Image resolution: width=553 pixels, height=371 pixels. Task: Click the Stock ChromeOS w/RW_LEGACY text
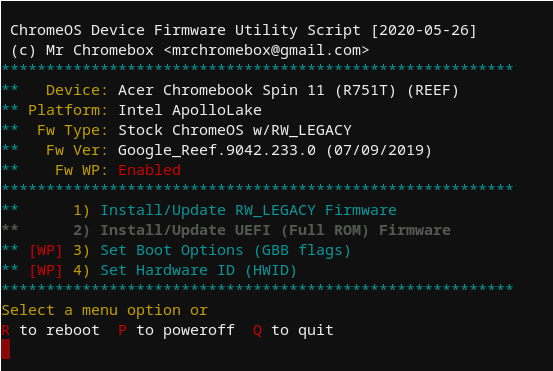tap(235, 130)
